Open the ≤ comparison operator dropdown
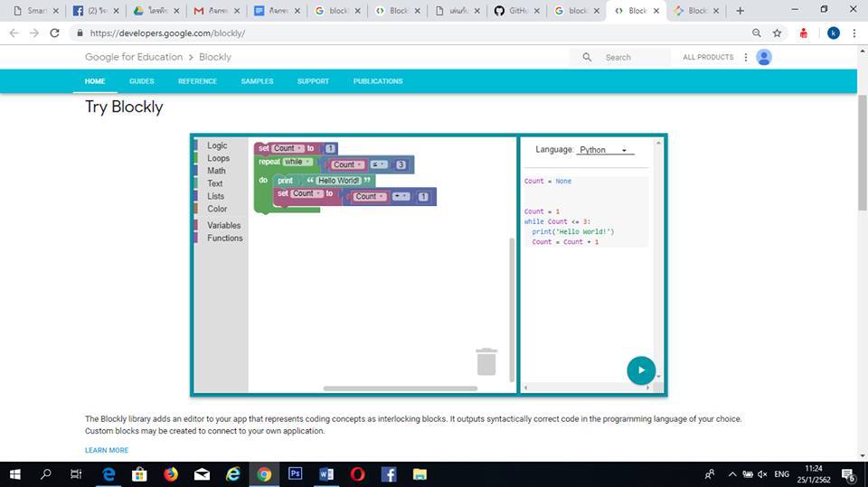The image size is (868, 487). pyautogui.click(x=379, y=164)
